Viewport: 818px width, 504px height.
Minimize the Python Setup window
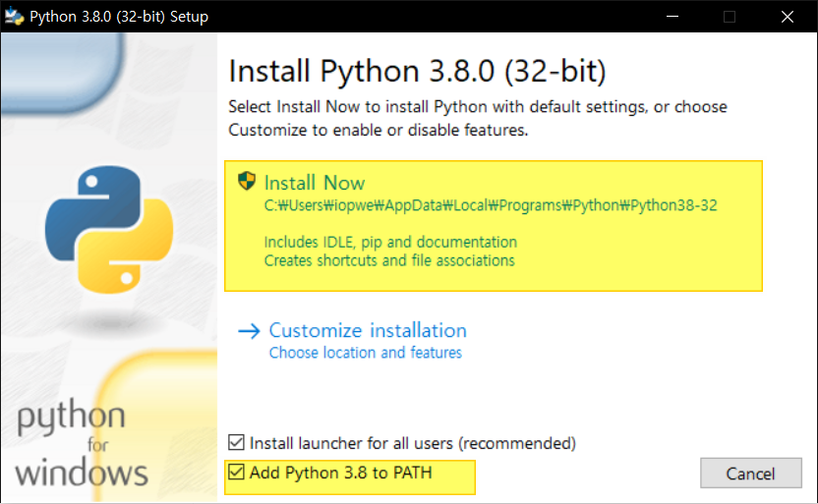[x=672, y=17]
